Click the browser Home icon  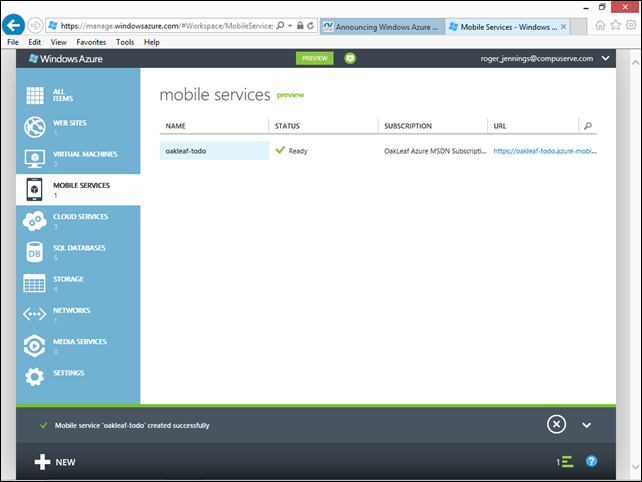600,25
